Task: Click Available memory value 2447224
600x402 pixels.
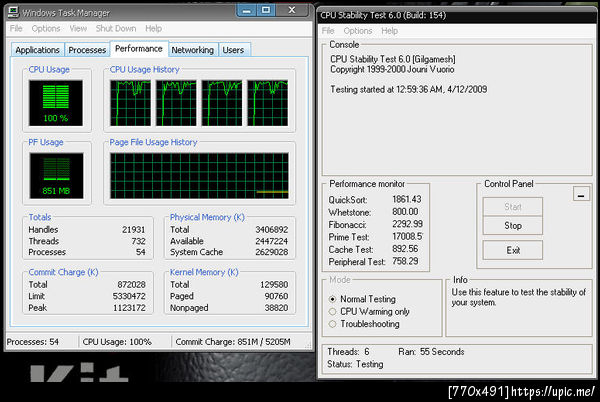Action: pos(272,241)
